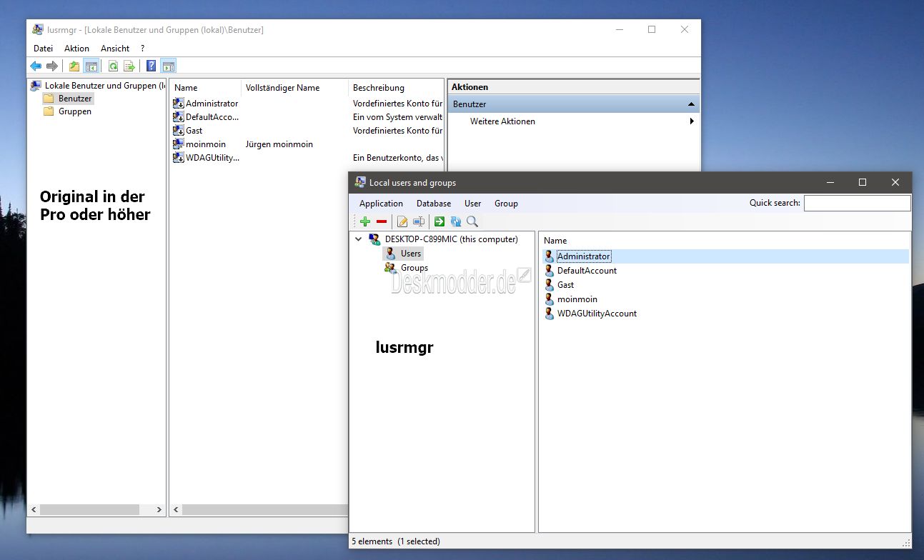The width and height of the screenshot is (924, 560).
Task: Click the rename icon in the toolbar
Action: pyautogui.click(x=419, y=221)
